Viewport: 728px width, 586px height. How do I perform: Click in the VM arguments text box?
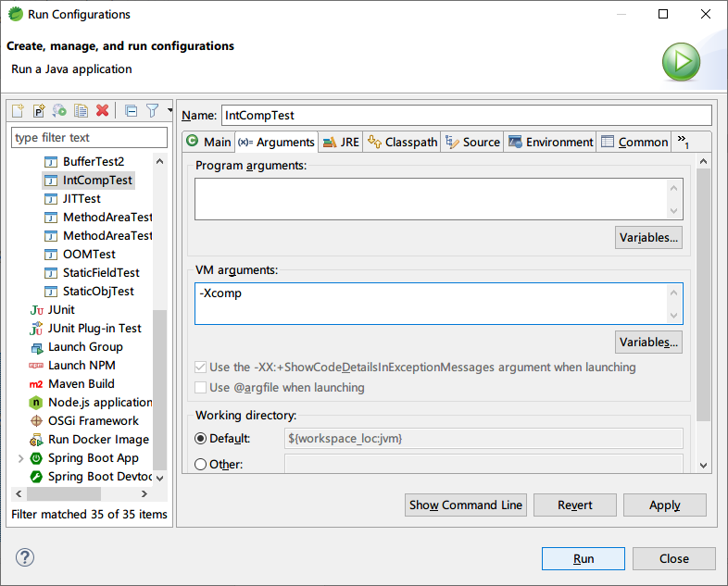[x=430, y=304]
